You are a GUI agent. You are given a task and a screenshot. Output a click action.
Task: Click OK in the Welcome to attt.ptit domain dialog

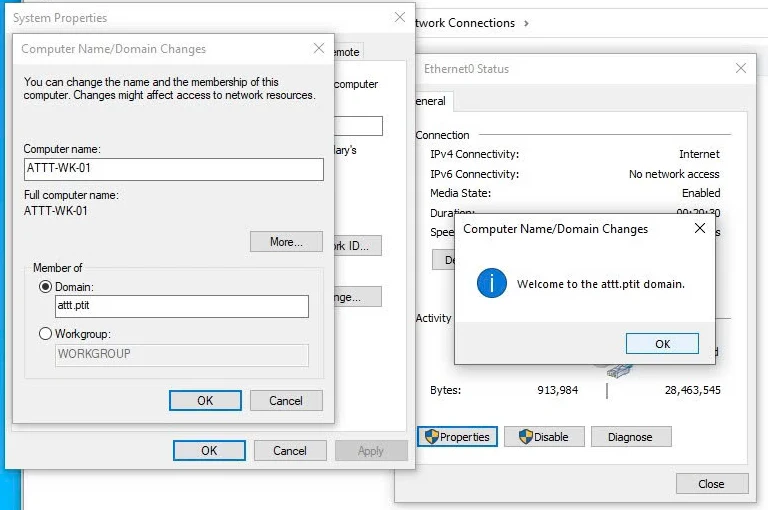coord(662,343)
